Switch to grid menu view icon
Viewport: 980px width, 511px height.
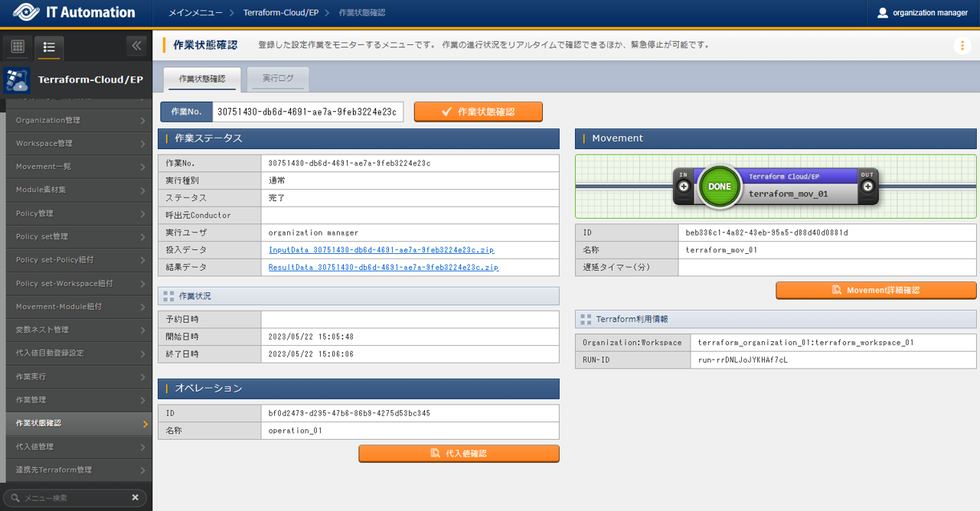[x=18, y=47]
